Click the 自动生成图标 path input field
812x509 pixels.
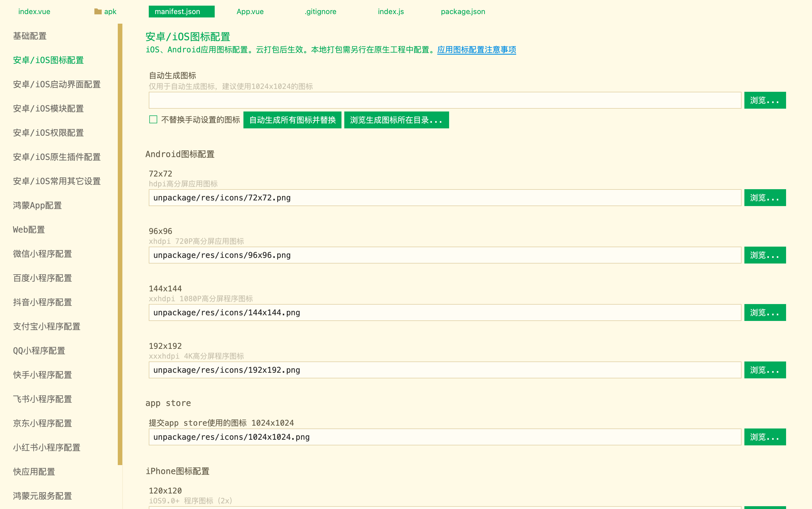coord(445,100)
